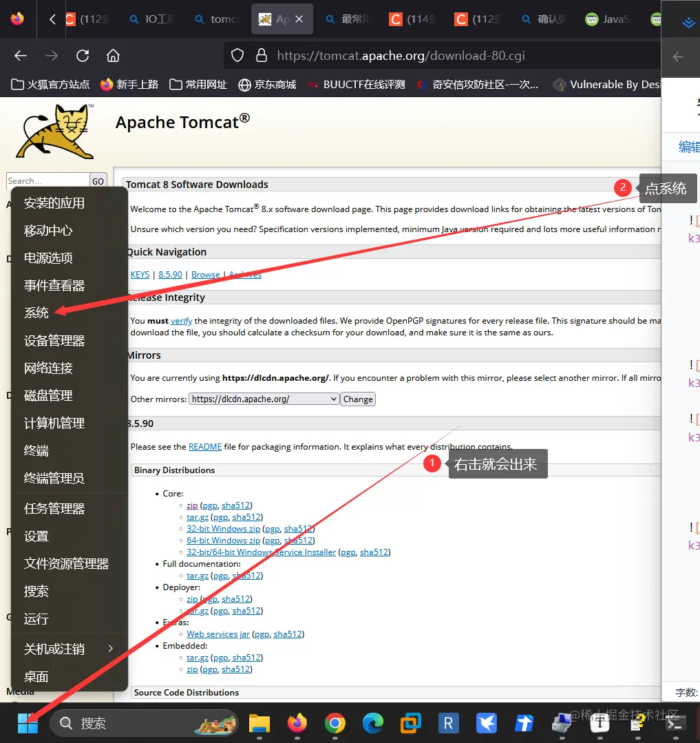The image size is (700, 743).
Task: Launch Microsoft Edge from the taskbar
Action: point(373,723)
